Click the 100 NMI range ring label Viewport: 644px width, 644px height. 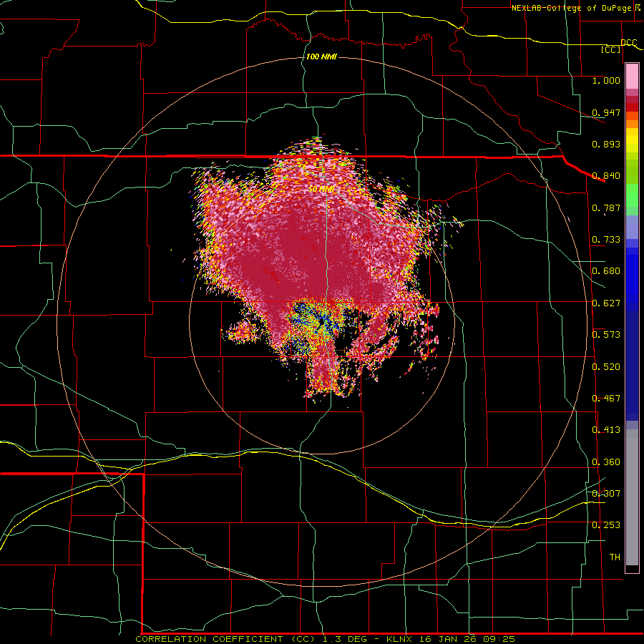pyautogui.click(x=321, y=57)
